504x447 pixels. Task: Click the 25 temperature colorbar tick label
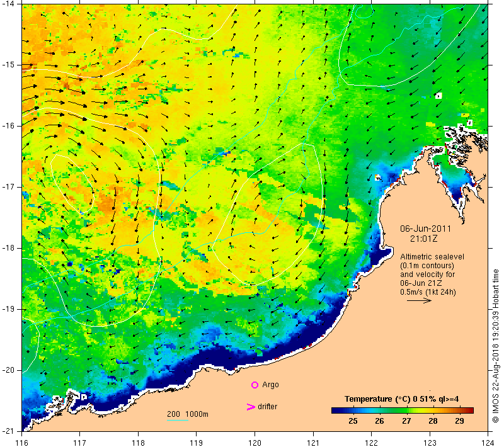[353, 421]
